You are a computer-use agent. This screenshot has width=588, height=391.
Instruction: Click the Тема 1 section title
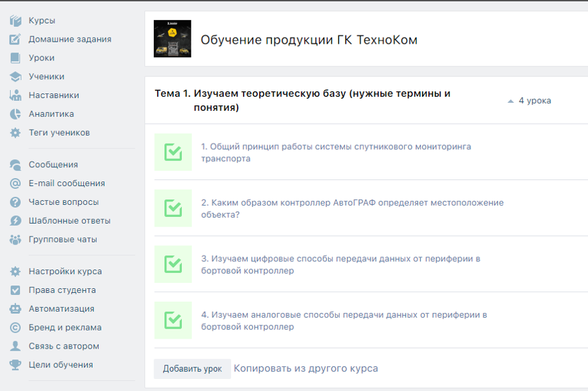point(303,101)
